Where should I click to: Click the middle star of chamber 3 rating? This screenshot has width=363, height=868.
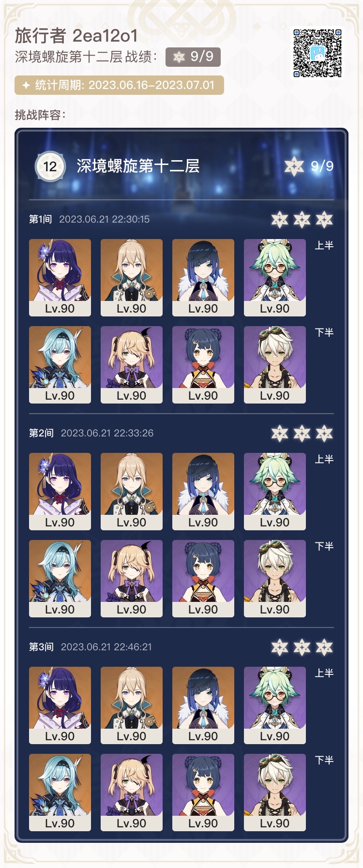302,647
